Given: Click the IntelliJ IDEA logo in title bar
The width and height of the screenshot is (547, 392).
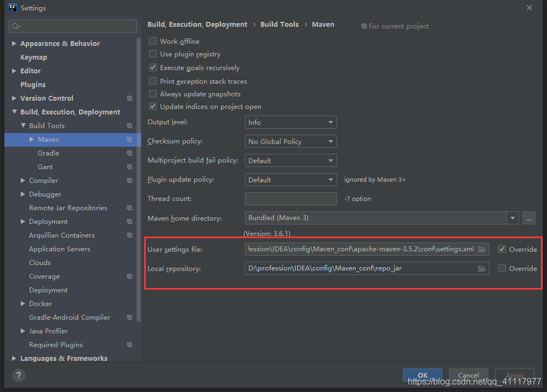Looking at the screenshot, I should [13, 8].
